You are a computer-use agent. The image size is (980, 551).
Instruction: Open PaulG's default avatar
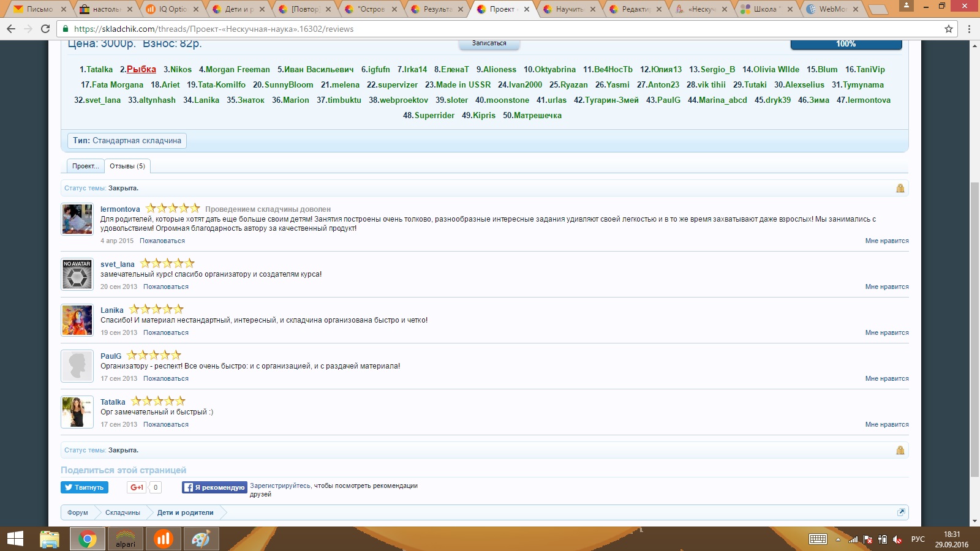77,366
